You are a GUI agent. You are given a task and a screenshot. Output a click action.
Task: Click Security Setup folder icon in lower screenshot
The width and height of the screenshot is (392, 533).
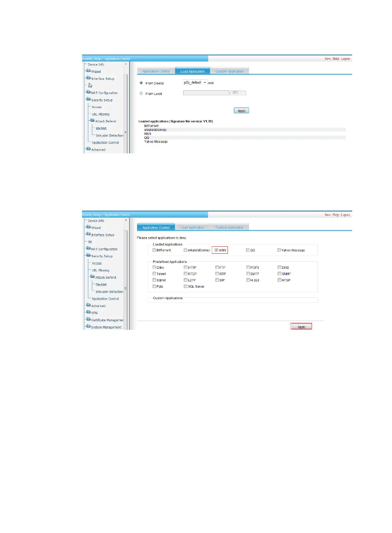coord(88,255)
